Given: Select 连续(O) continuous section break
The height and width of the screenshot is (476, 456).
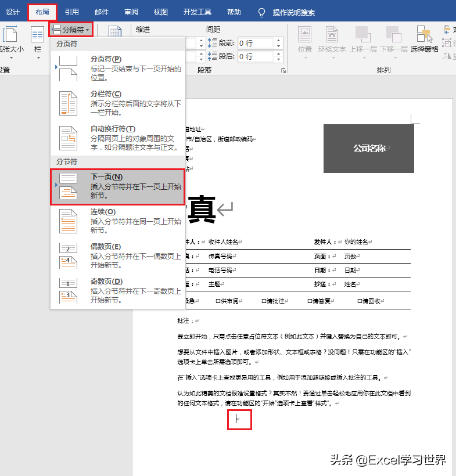Looking at the screenshot, I should pos(117,221).
